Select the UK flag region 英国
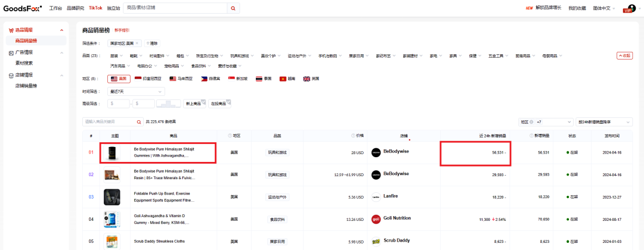 click(x=311, y=79)
